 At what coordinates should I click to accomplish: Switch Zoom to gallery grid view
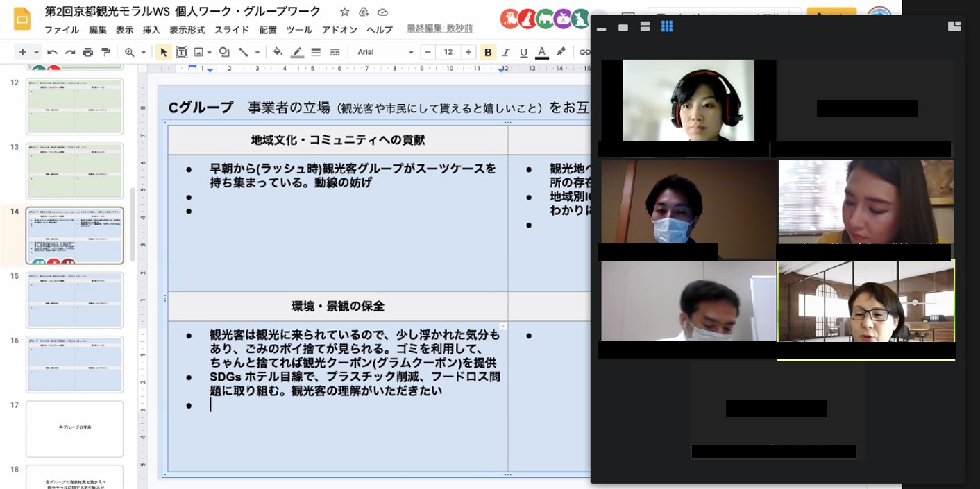[667, 26]
